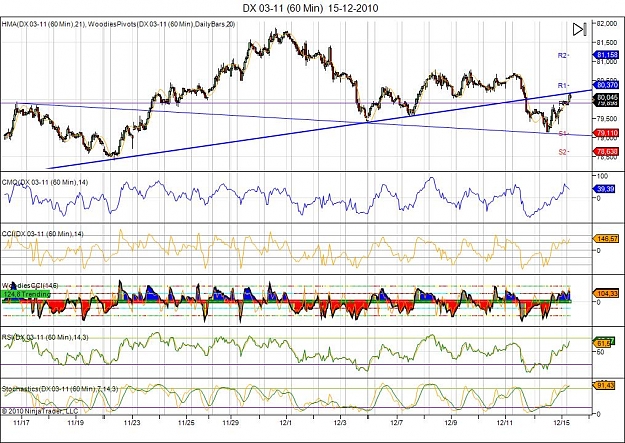The width and height of the screenshot is (625, 443).
Task: Click the 11/19 date label
Action: tap(75, 422)
